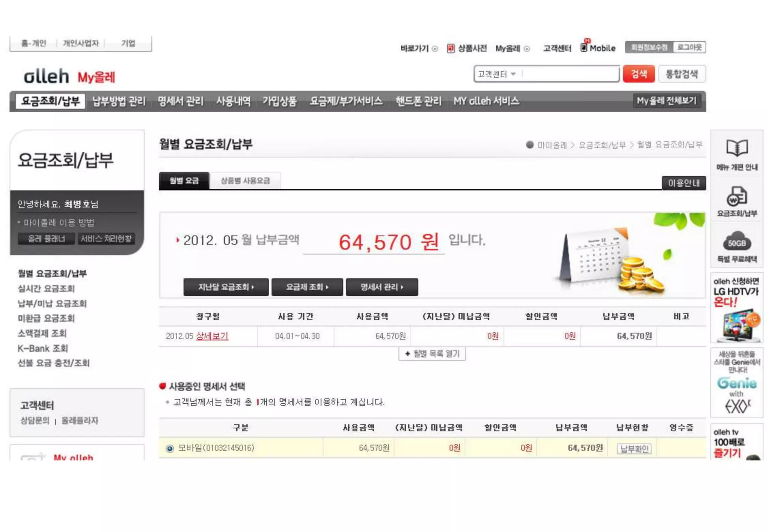This screenshot has width=769, height=532.
Task: Expand the My올레 top menu arrow
Action: [527, 49]
